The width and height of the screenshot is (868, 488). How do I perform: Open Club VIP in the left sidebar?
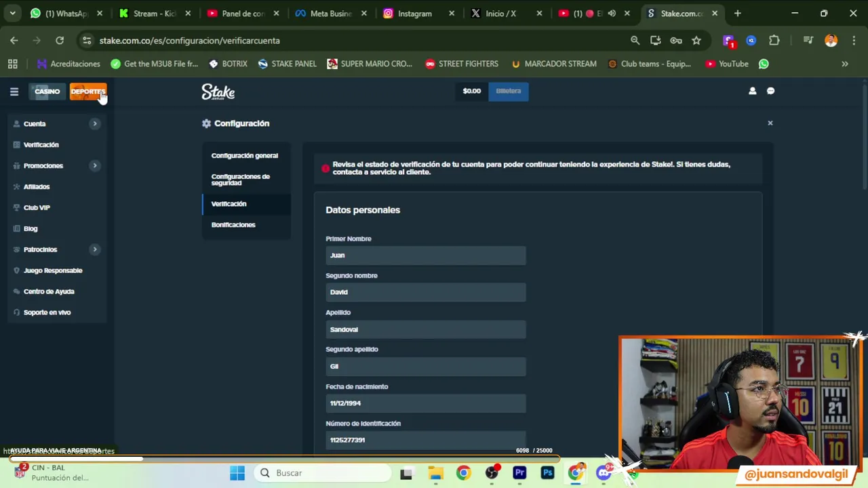click(37, 208)
